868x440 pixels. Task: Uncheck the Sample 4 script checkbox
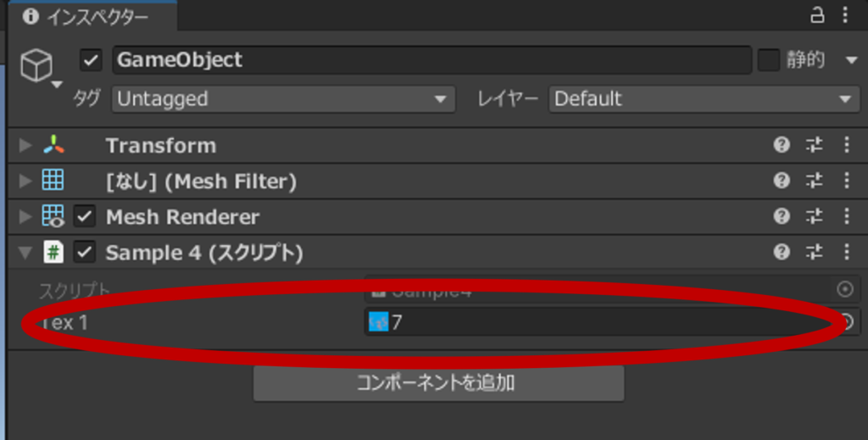(x=84, y=253)
